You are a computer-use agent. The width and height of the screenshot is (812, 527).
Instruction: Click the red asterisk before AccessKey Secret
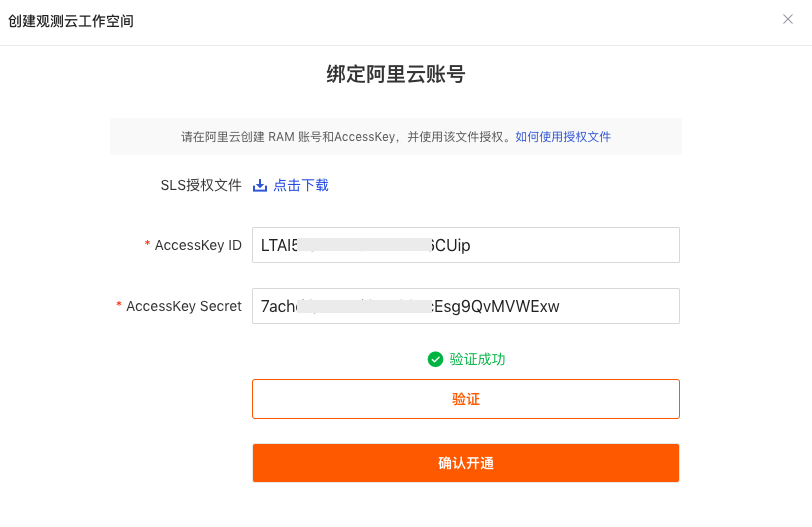pyautogui.click(x=119, y=304)
